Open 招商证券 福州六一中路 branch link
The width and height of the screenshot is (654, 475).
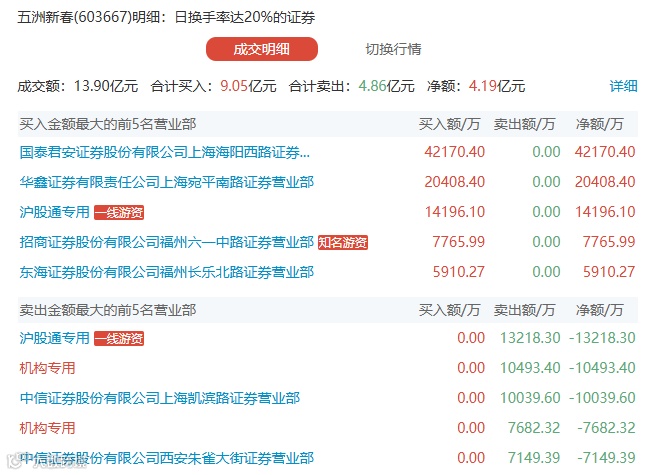pyautogui.click(x=166, y=242)
